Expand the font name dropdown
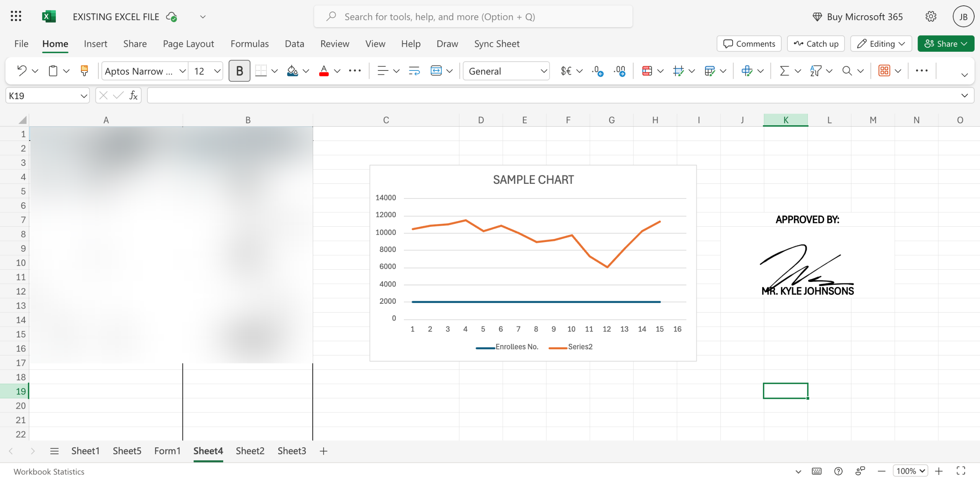The width and height of the screenshot is (980, 478). click(x=183, y=71)
